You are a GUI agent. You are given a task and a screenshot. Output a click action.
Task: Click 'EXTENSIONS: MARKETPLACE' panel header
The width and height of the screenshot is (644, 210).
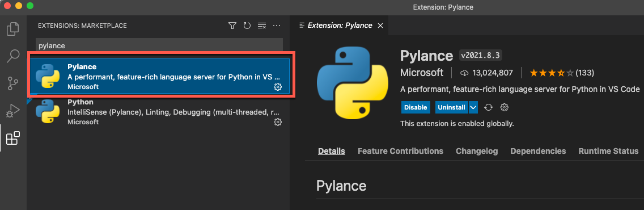[83, 26]
